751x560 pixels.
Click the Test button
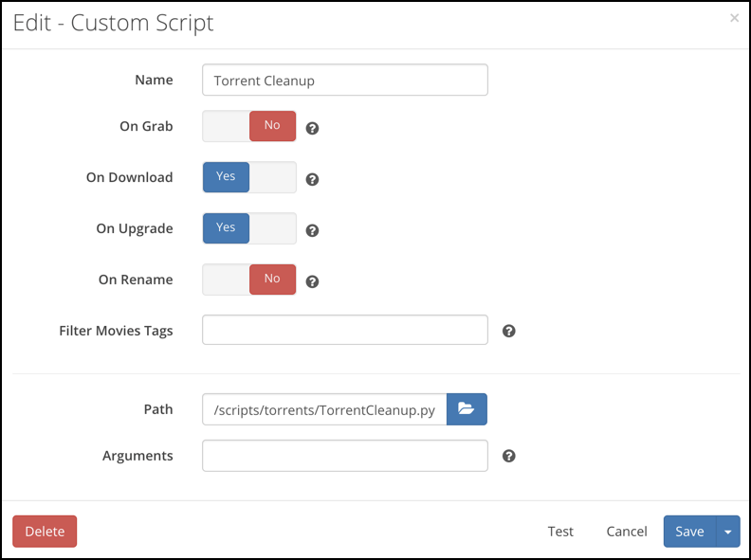pos(560,532)
